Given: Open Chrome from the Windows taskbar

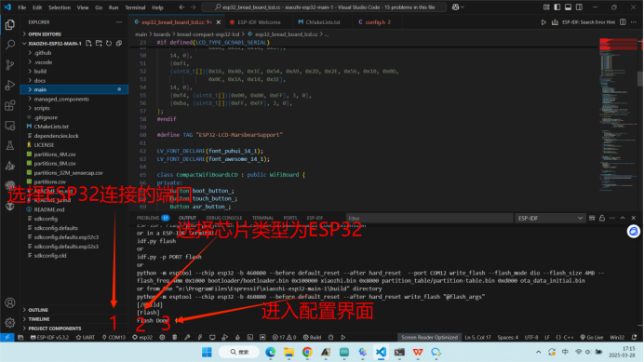Looking at the screenshot, I should point(307,352).
